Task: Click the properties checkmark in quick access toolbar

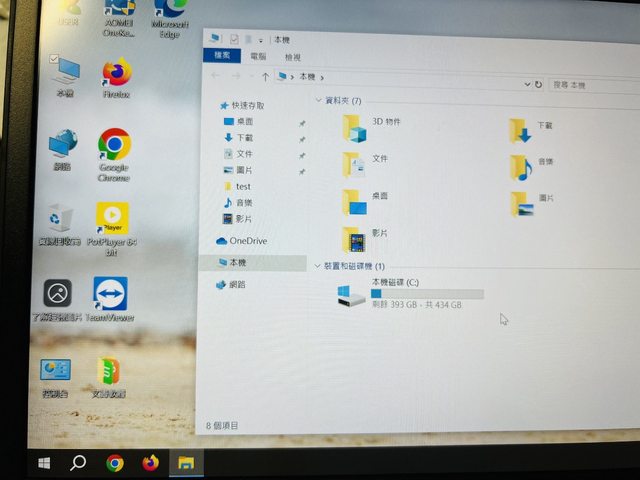Action: click(x=233, y=39)
